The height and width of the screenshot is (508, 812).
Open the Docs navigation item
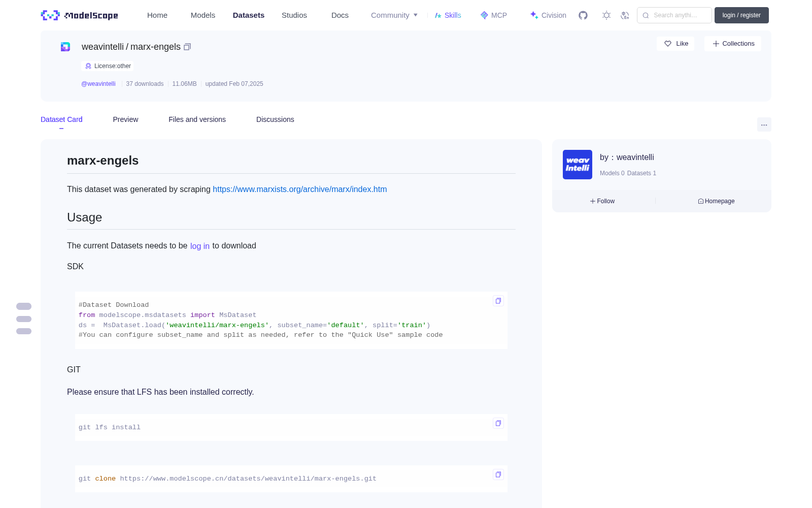pos(340,15)
